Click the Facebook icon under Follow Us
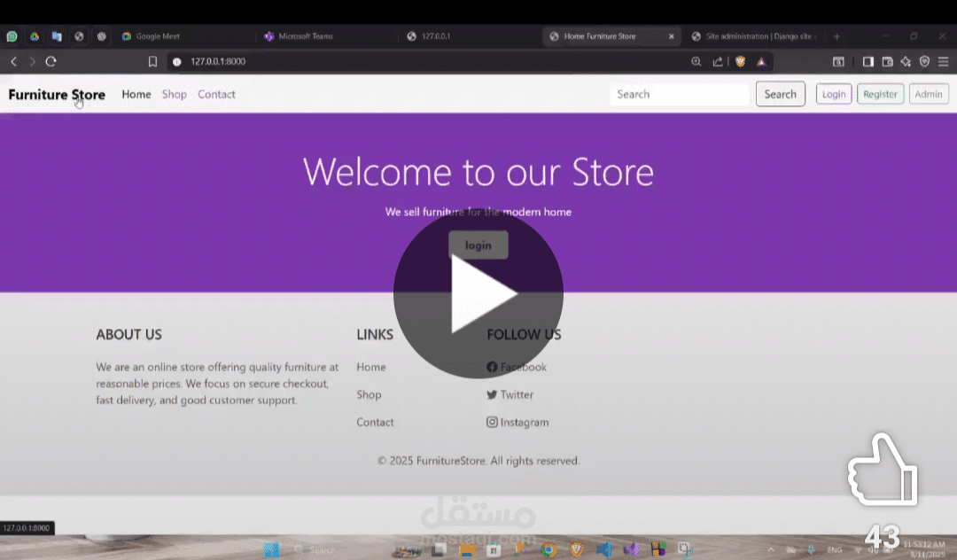957x560 pixels. (x=493, y=367)
